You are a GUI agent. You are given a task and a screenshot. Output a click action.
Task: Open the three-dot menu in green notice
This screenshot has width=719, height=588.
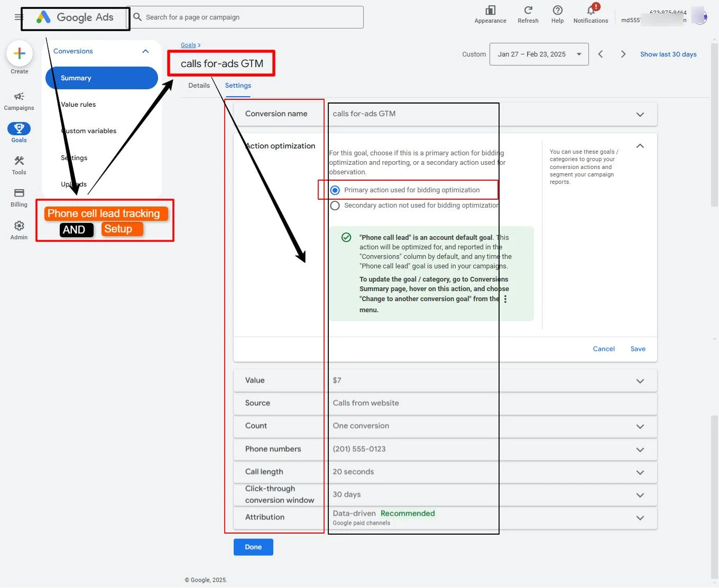pos(505,299)
